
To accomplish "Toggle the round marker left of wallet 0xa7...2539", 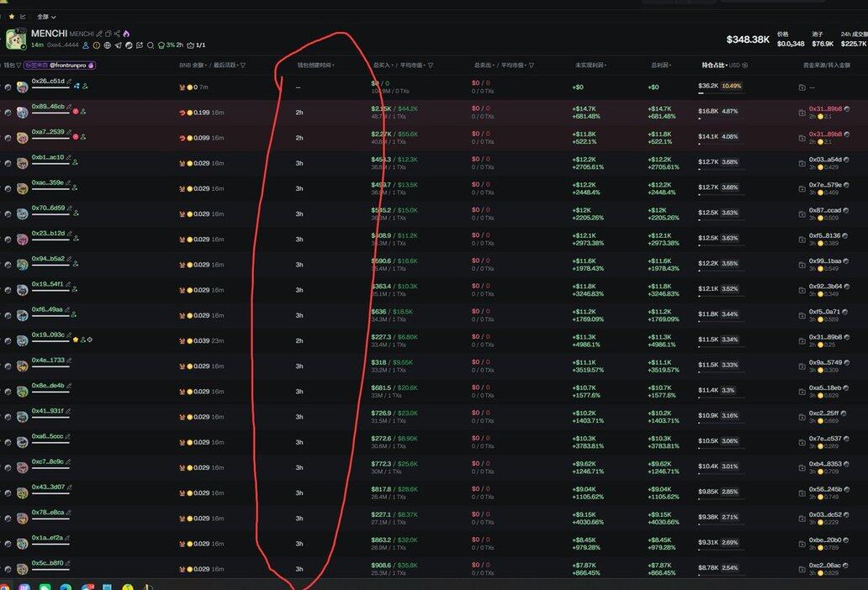I will click(x=8, y=138).
